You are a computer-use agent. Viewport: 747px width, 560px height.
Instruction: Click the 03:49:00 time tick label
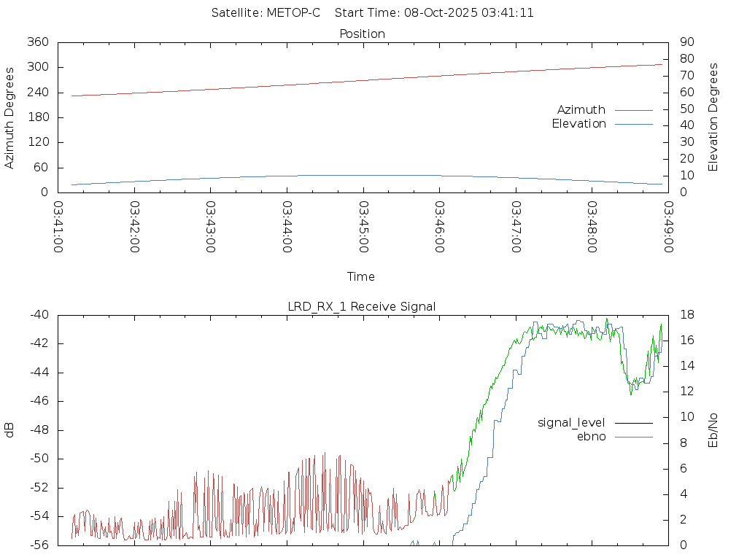667,227
